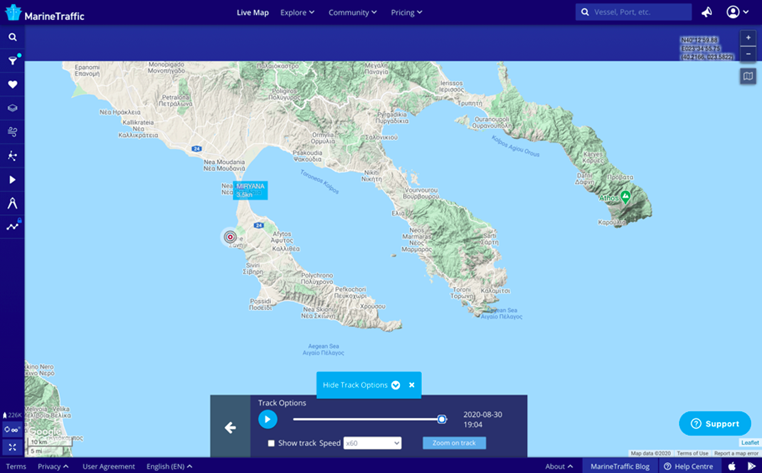Viewport: 762px width, 473px height.
Task: Click the Support button
Action: pyautogui.click(x=714, y=423)
